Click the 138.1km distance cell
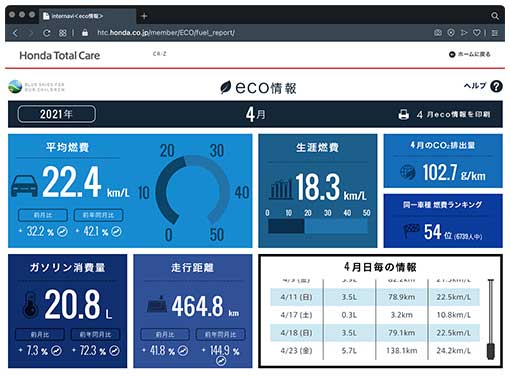Screen dimensions: 510x377 pos(402,351)
